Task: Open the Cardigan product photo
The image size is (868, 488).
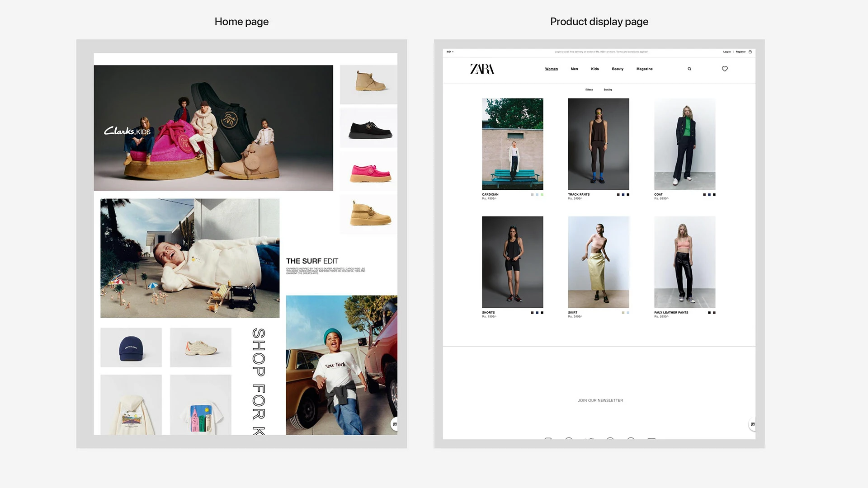Action: [x=513, y=144]
